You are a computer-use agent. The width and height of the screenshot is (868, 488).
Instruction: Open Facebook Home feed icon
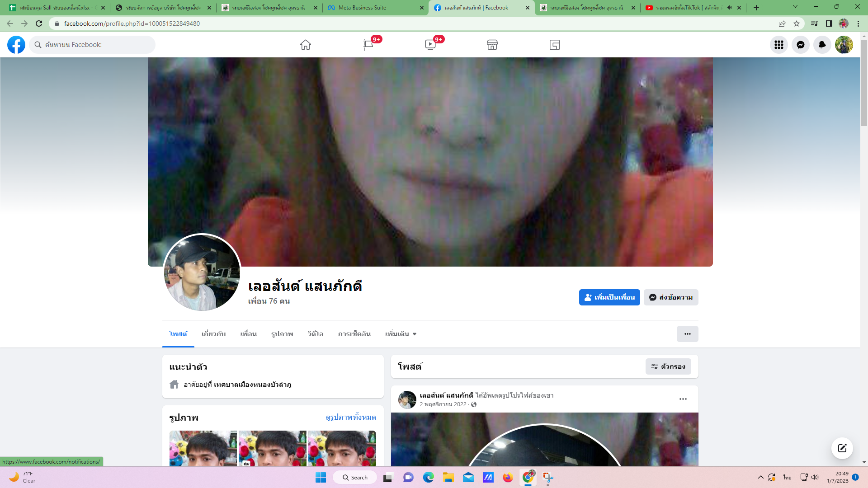pos(306,45)
